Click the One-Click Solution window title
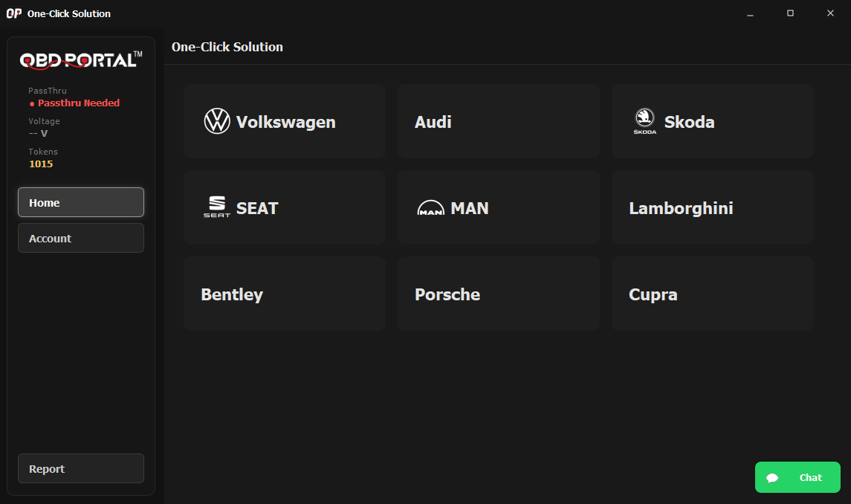Screen dimensions: 851x504 point(69,13)
